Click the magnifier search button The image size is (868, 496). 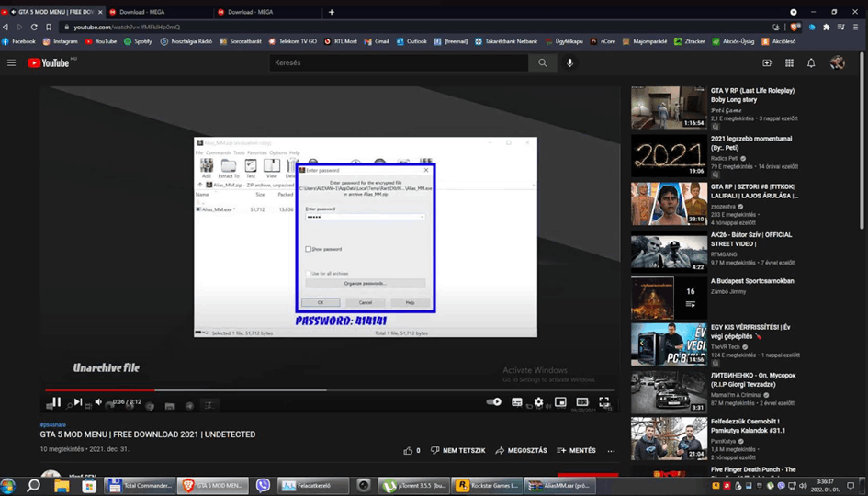coord(543,63)
